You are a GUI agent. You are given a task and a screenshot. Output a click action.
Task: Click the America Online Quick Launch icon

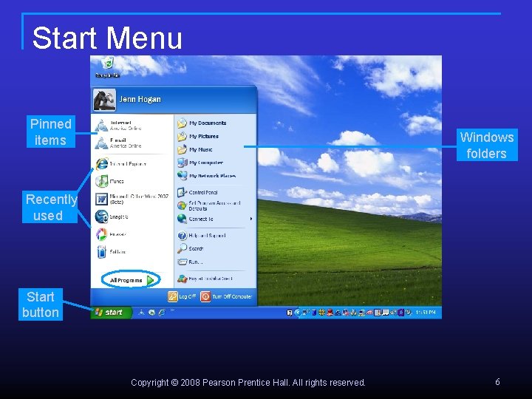(x=141, y=313)
